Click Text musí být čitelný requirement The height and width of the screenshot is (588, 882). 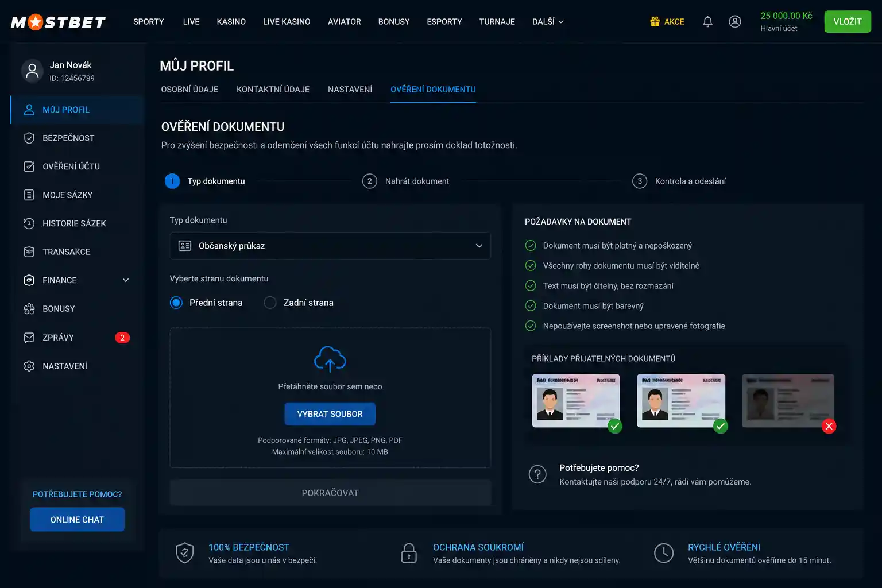[x=608, y=286]
